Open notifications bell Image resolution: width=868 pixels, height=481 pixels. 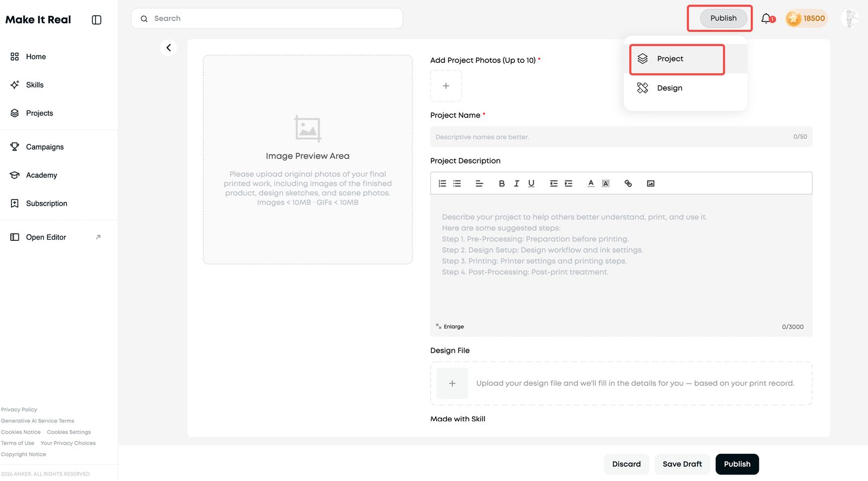(x=766, y=18)
